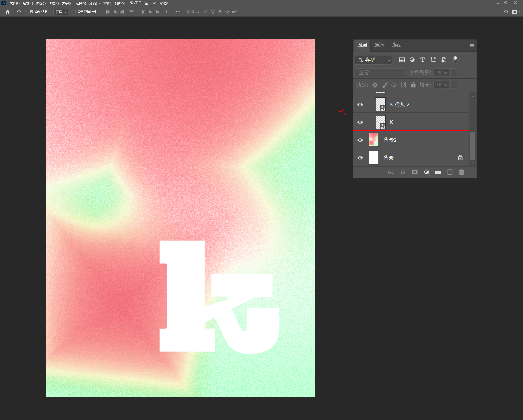Hide the 背景2 layer
The image size is (523, 420).
tap(360, 140)
